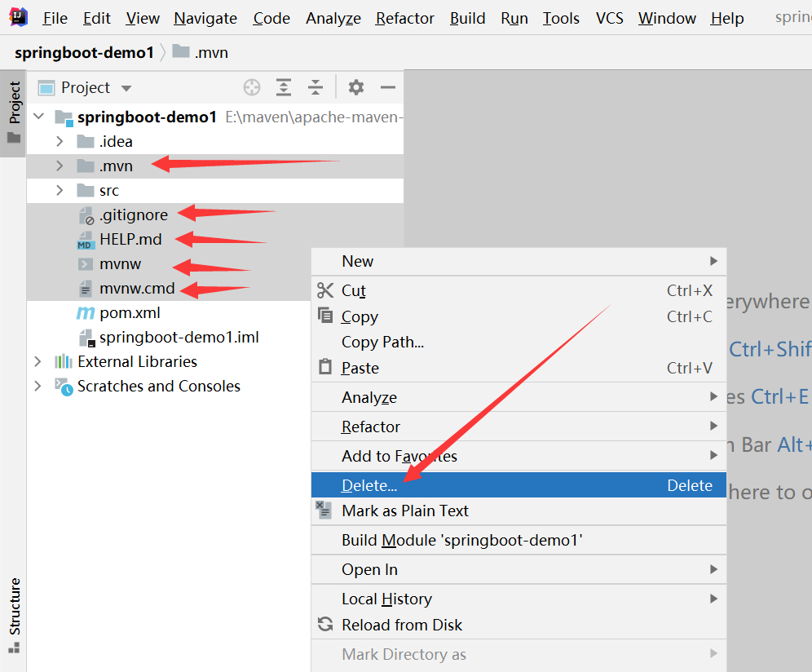This screenshot has width=812, height=672.
Task: Select mvnw.cmd in project tree
Action: pos(137,289)
